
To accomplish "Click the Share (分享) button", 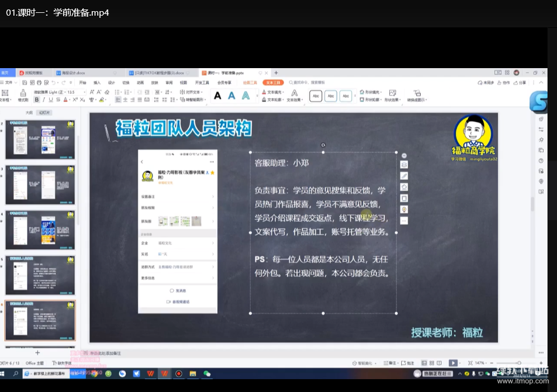I will click(520, 83).
